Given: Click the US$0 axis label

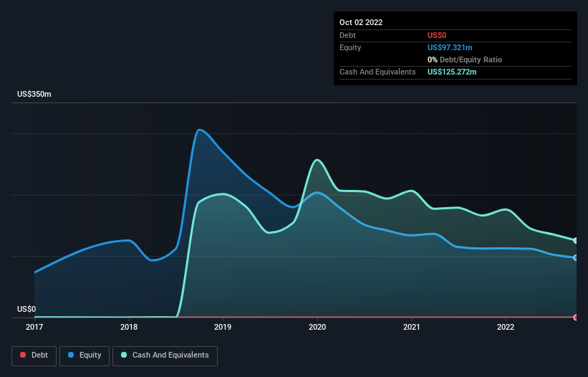Looking at the screenshot, I should coord(26,309).
